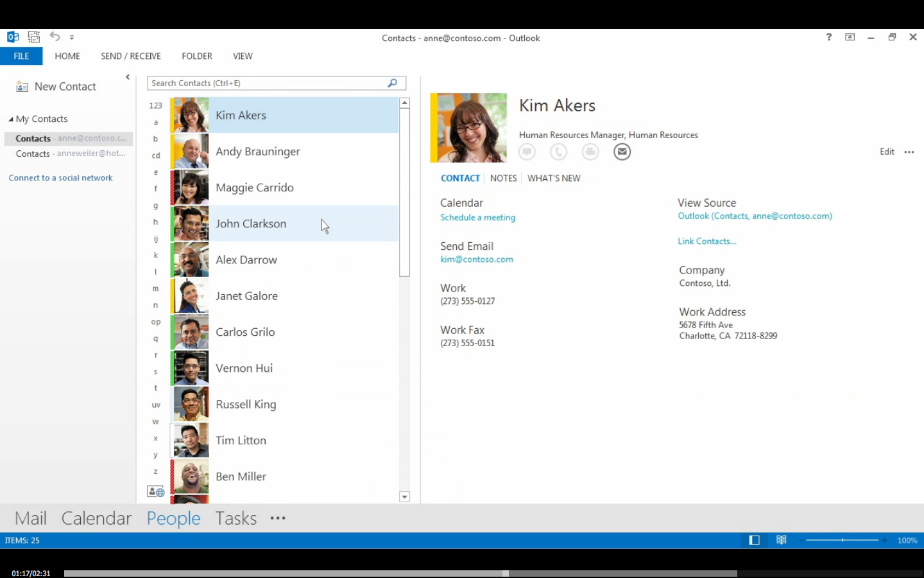Click the zoom slider in status bar
The height and width of the screenshot is (578, 924).
point(843,540)
